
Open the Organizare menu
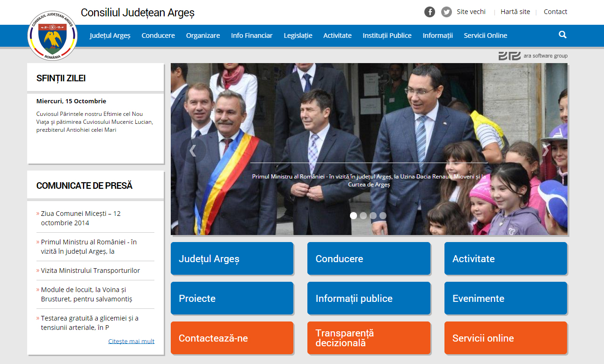pos(203,36)
